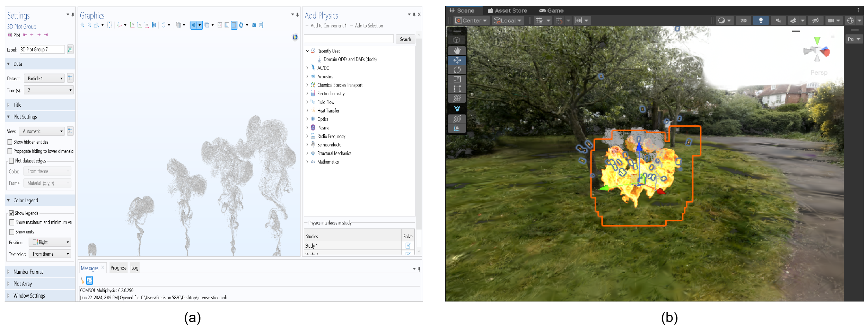Open the Dataset dropdown showing Particle 1
Viewport: 868px width, 330px height.
point(45,78)
